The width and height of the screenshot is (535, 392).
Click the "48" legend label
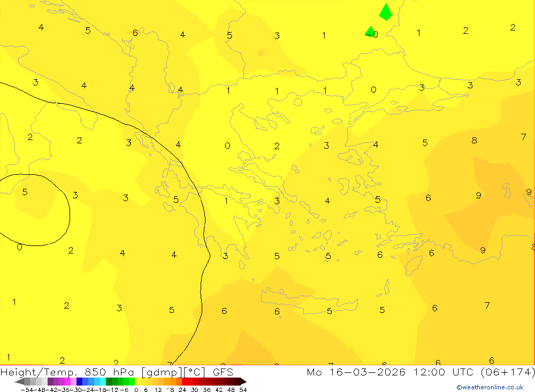coord(231,390)
